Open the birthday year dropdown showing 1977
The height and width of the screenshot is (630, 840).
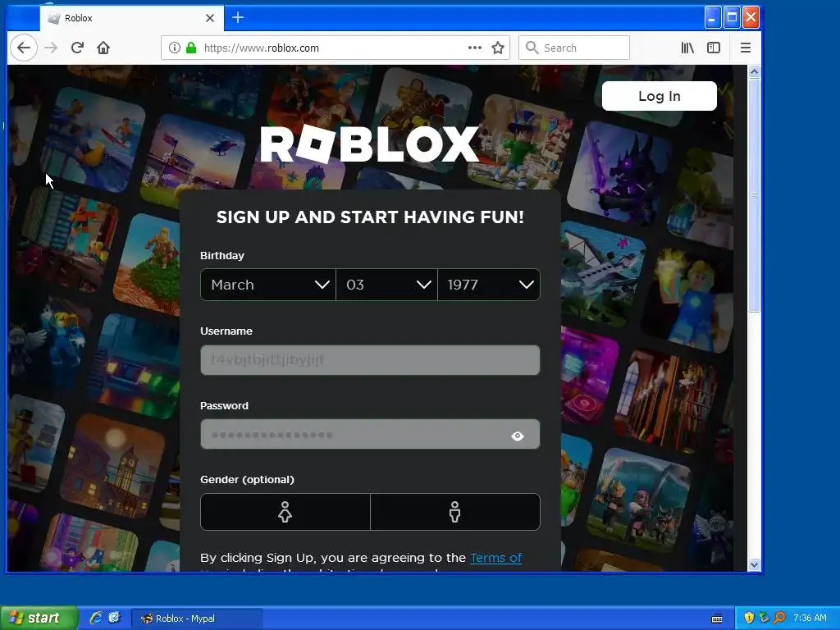click(489, 285)
